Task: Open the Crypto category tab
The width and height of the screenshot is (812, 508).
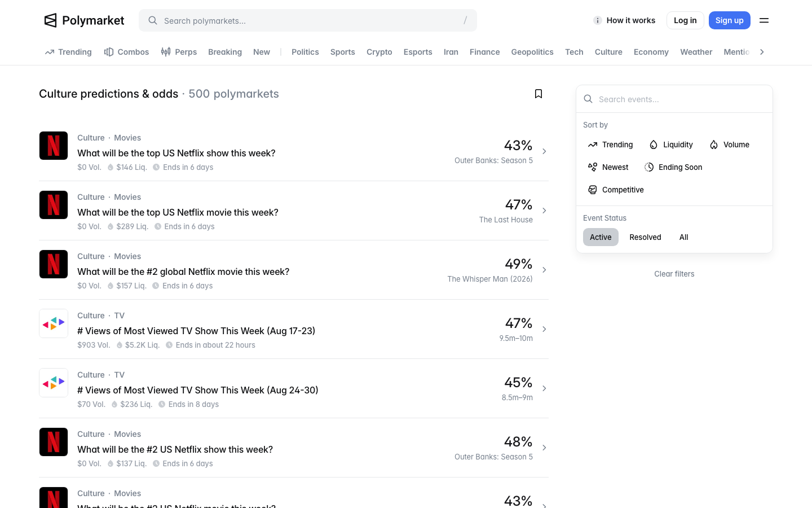Action: click(x=379, y=52)
